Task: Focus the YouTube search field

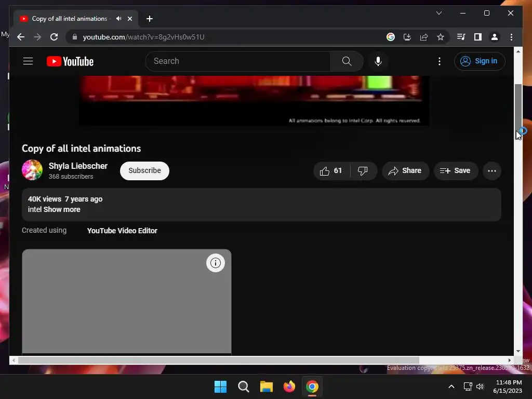Action: (238, 61)
